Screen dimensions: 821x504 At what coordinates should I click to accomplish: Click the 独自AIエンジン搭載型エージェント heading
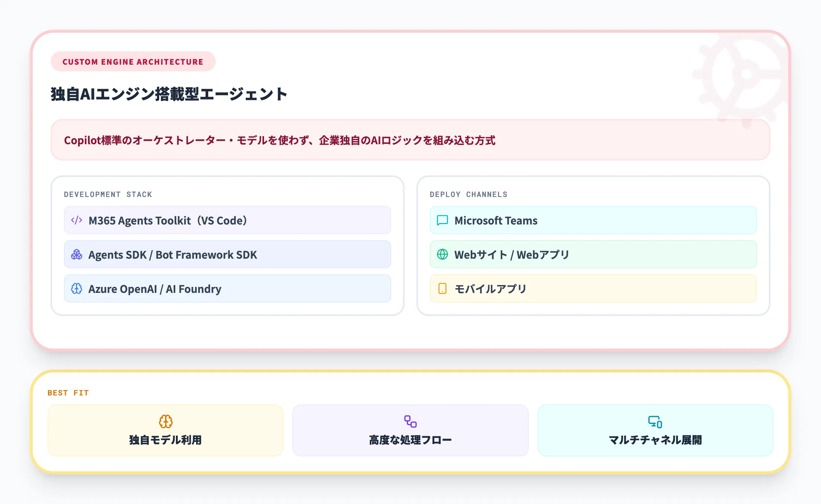coord(169,94)
